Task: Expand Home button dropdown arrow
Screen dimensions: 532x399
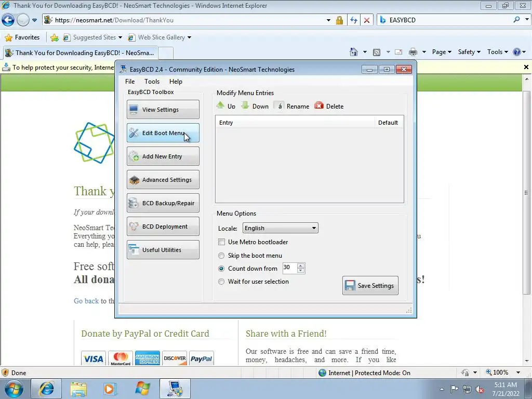Action: coord(365,52)
